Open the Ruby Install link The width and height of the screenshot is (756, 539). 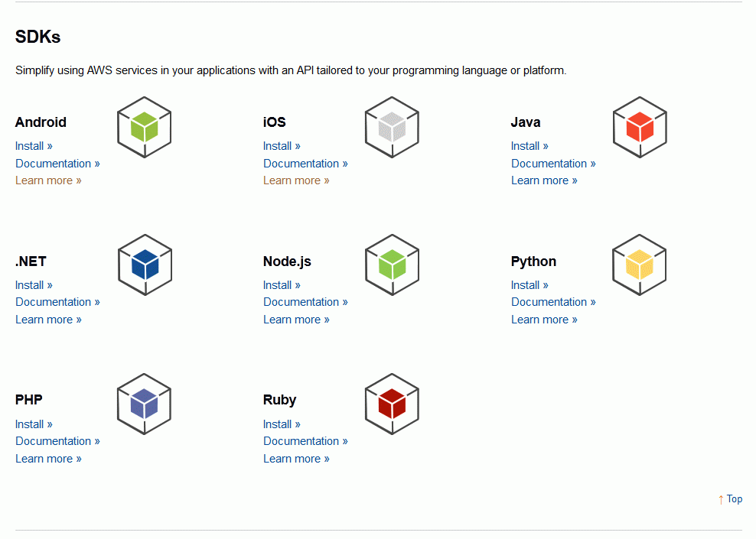coord(282,424)
